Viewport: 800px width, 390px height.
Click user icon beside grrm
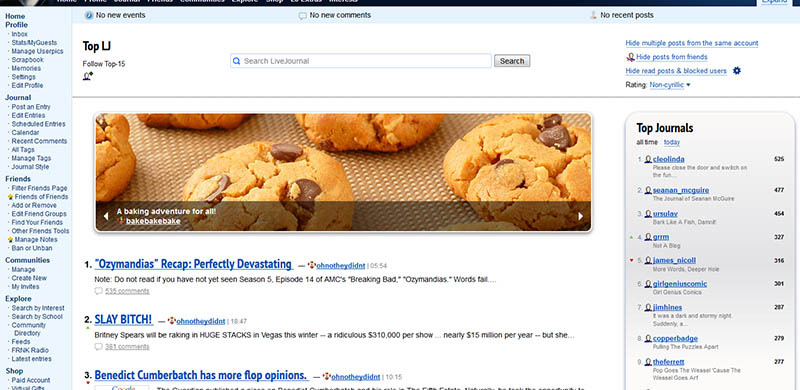click(648, 237)
